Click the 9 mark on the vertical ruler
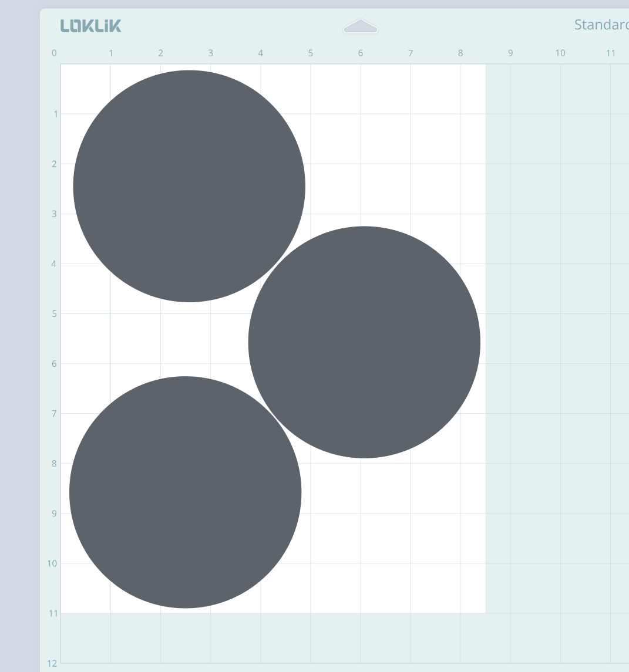The width and height of the screenshot is (629, 672). [x=55, y=514]
